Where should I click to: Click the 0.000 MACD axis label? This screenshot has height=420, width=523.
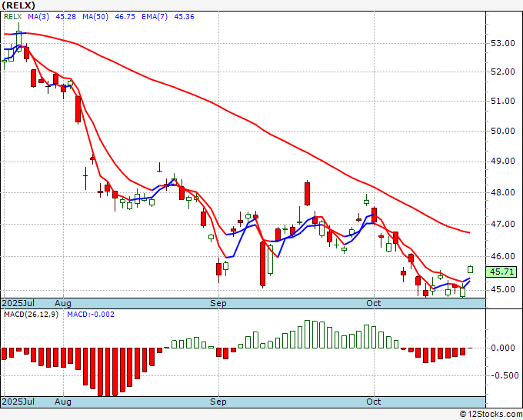[x=503, y=348]
